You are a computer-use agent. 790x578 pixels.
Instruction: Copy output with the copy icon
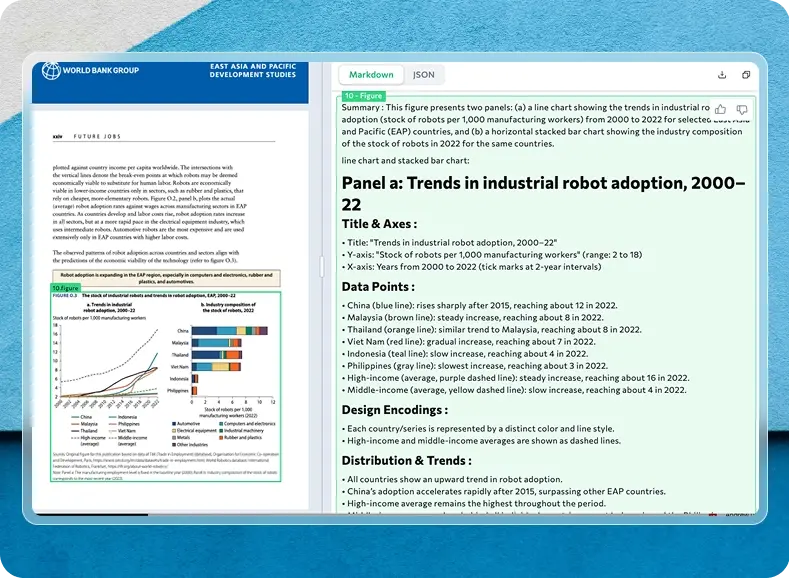pos(746,75)
